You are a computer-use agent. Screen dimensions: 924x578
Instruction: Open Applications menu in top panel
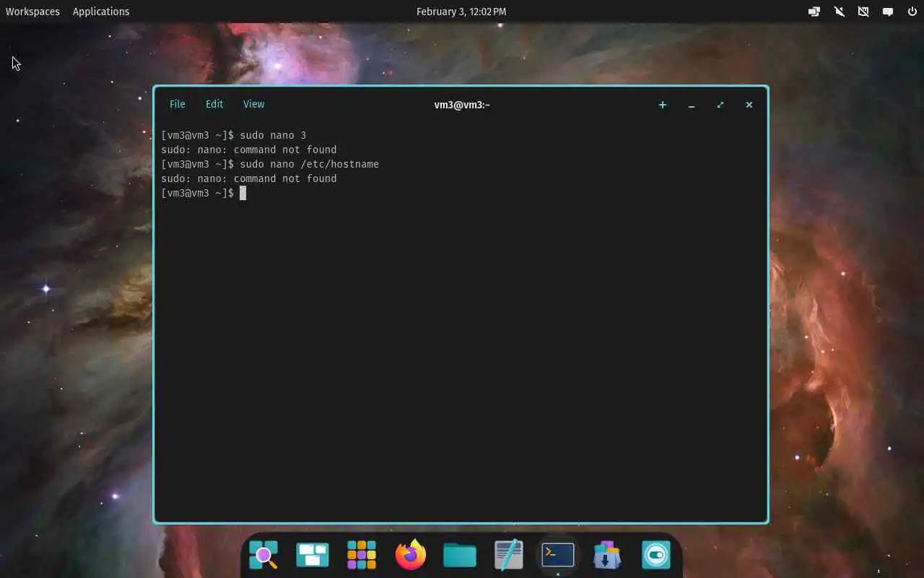[101, 12]
